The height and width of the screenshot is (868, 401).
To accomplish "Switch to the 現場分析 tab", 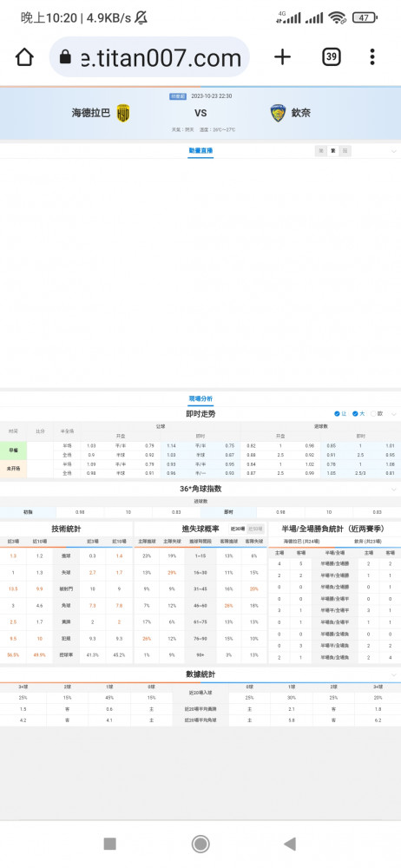I will (200, 398).
